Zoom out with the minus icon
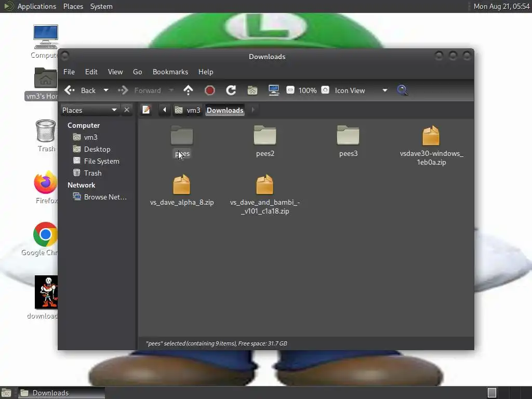 (x=290, y=90)
